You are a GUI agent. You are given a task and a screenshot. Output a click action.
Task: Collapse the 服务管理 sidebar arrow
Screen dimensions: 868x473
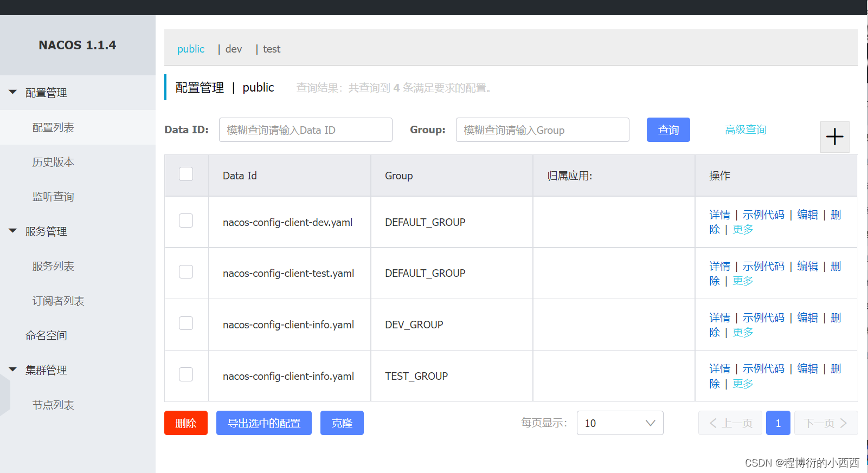point(13,231)
